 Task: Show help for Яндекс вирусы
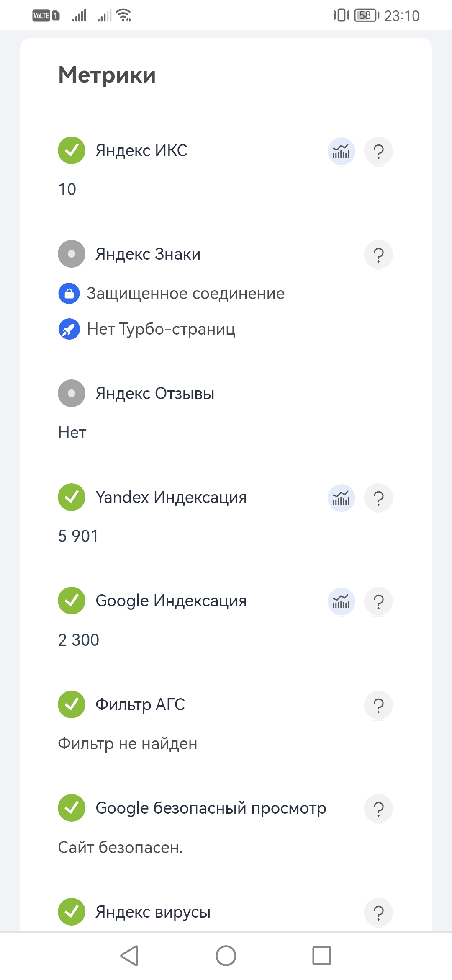click(x=378, y=913)
